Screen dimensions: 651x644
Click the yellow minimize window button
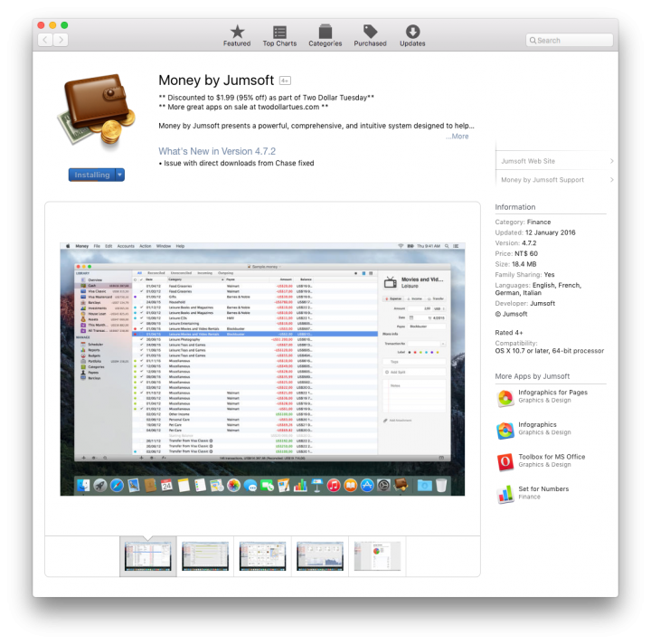pyautogui.click(x=52, y=25)
